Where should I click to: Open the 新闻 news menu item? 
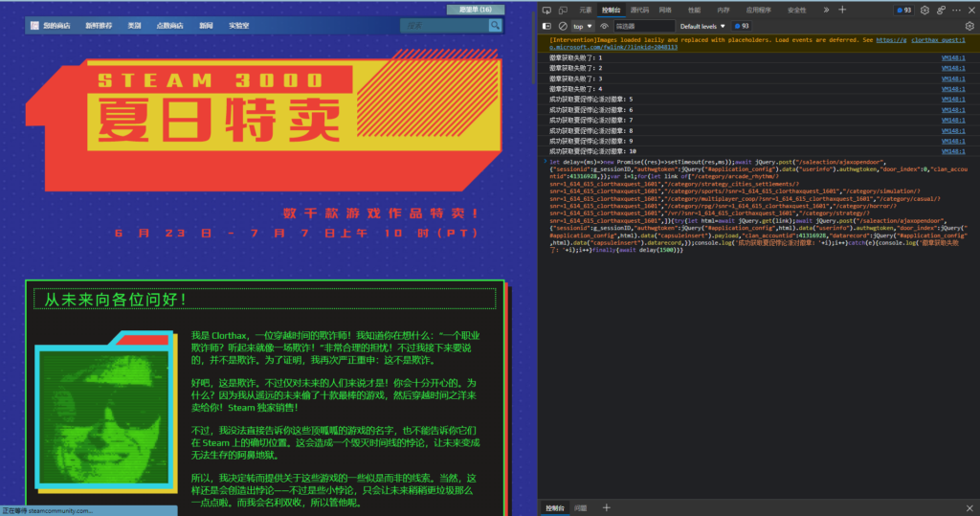(x=206, y=26)
